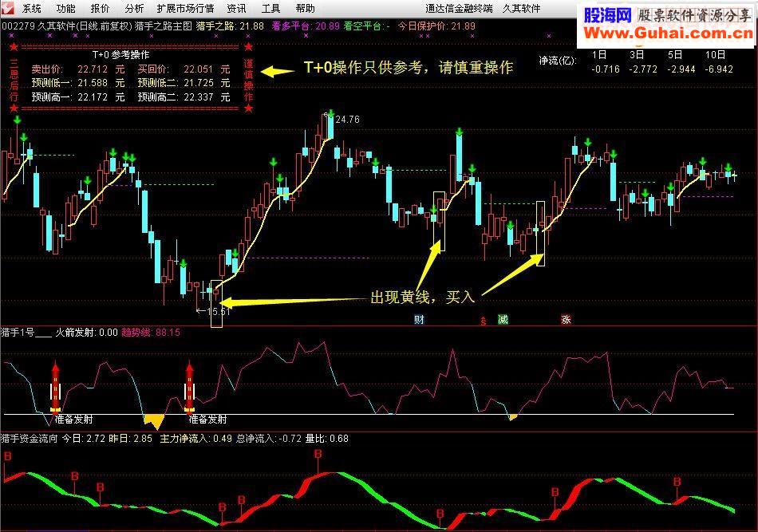Click the 看多平台: 20.89 value
Image resolution: width=758 pixels, height=532 pixels.
(306, 26)
